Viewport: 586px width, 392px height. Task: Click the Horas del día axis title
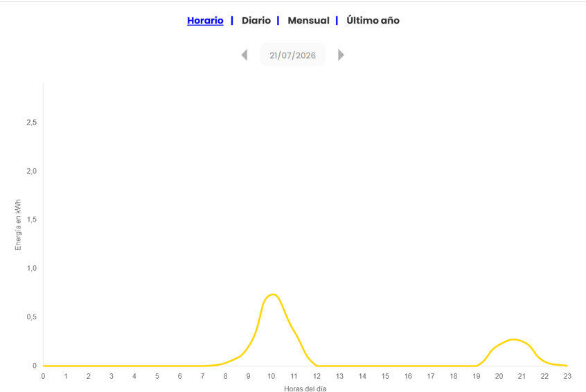[305, 389]
